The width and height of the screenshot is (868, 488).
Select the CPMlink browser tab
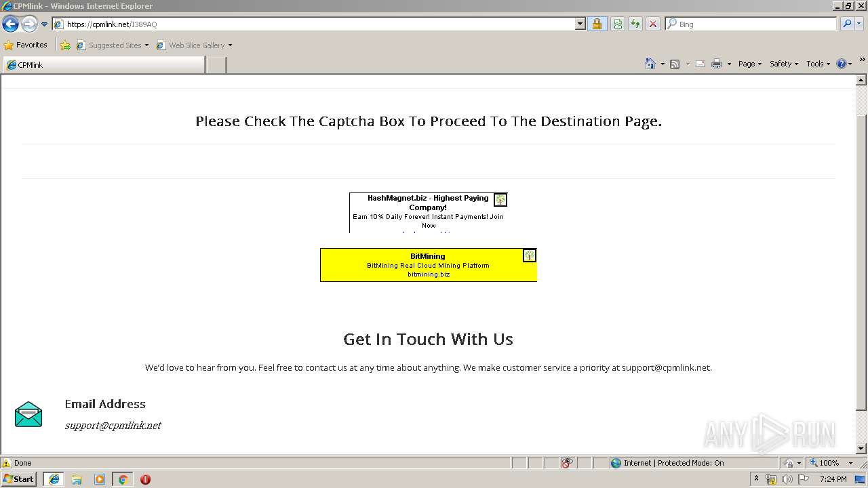[104, 65]
